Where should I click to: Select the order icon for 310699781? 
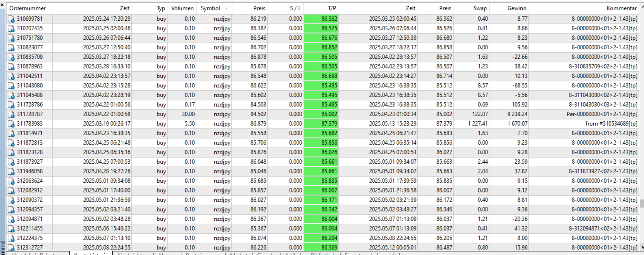(x=11, y=19)
